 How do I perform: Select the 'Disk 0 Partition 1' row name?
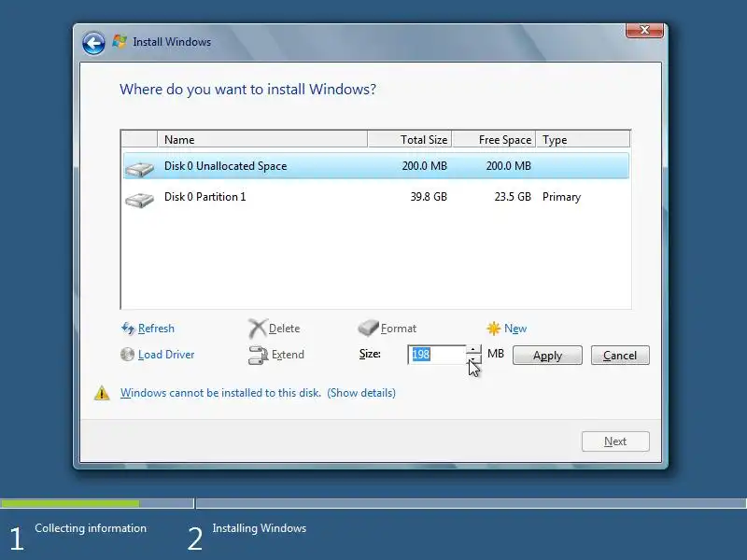(x=204, y=197)
